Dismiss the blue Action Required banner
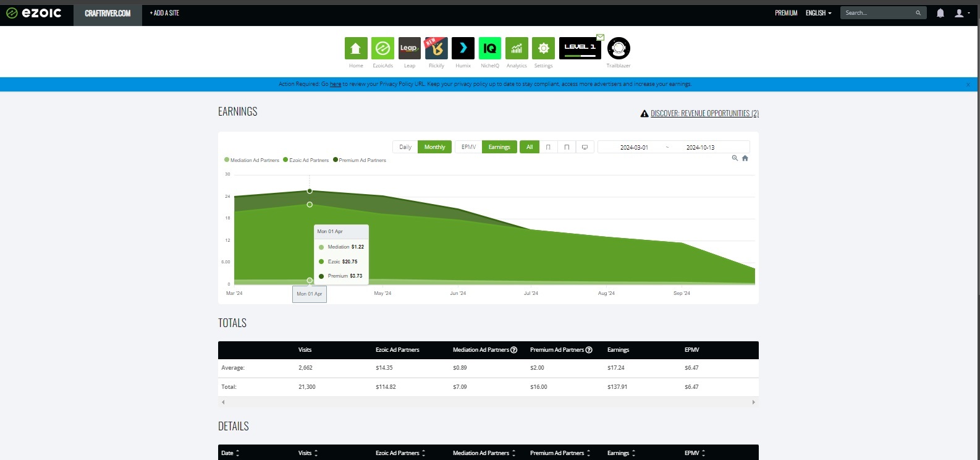Viewport: 980px width, 460px height. click(x=968, y=85)
